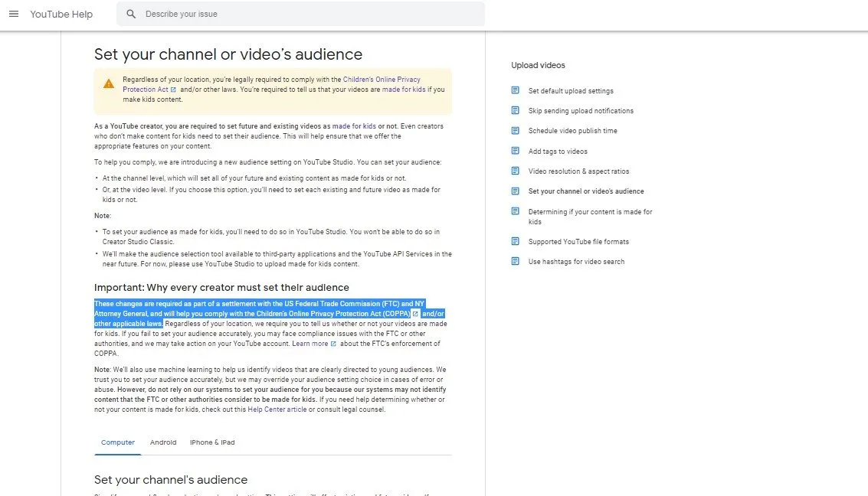This screenshot has width=868, height=496.
Task: Open Learn more link about FTC enforcement
Action: (x=310, y=344)
